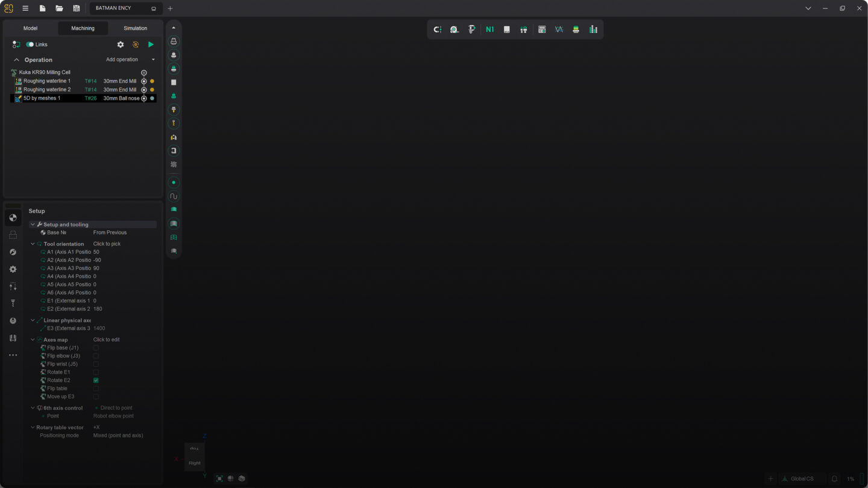Enable the Flip base (J1) checkbox
The width and height of the screenshot is (868, 488).
(96, 348)
